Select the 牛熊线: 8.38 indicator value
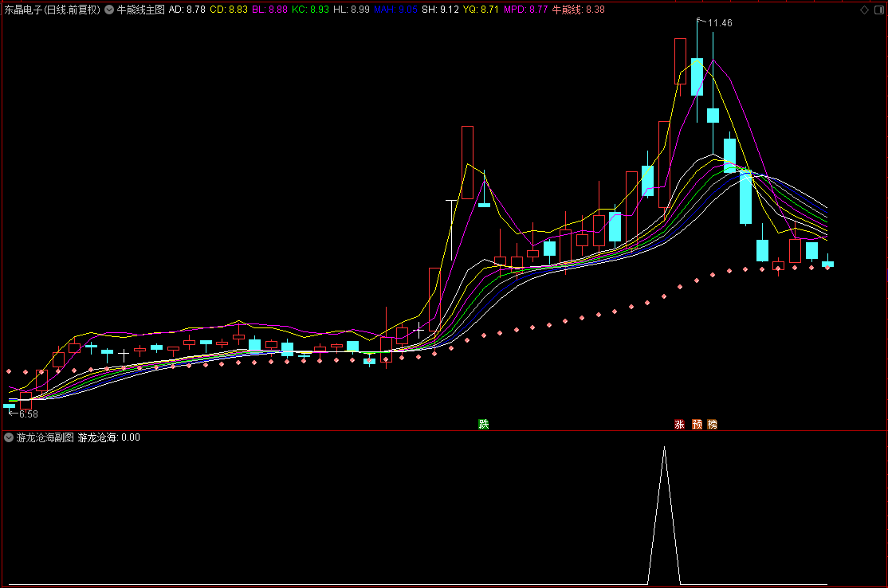The image size is (888, 588). (x=578, y=10)
